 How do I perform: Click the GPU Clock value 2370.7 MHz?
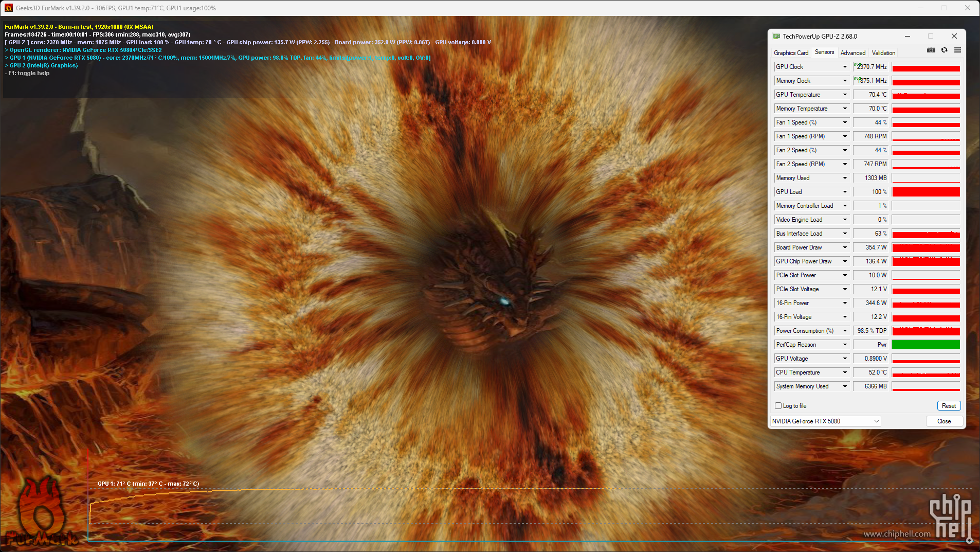coord(871,67)
